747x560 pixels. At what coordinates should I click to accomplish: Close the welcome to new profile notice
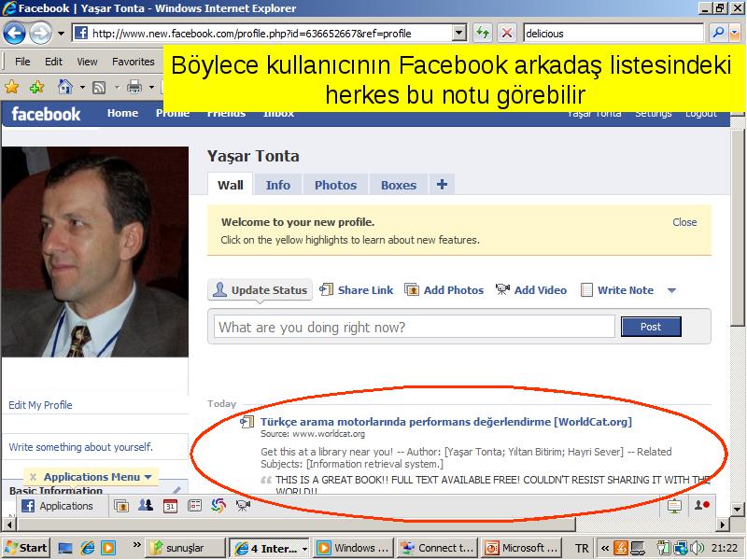coord(684,222)
